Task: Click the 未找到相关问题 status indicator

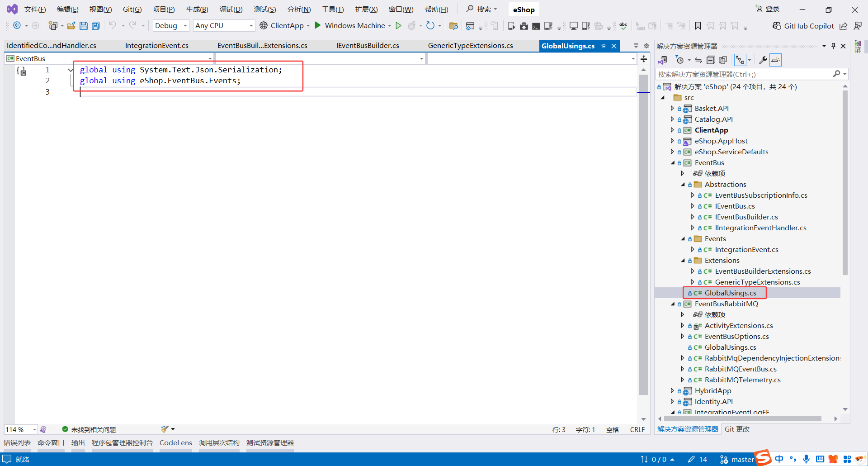Action: coord(89,429)
